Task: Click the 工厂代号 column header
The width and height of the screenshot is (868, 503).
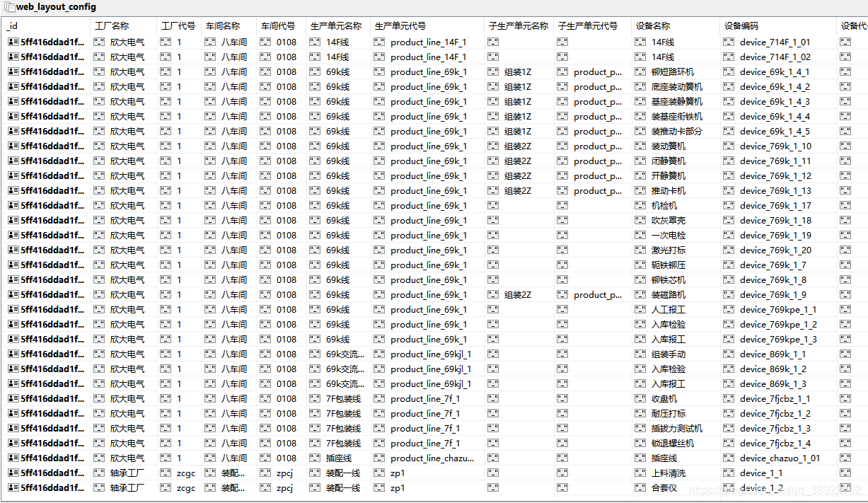Action: pyautogui.click(x=179, y=26)
